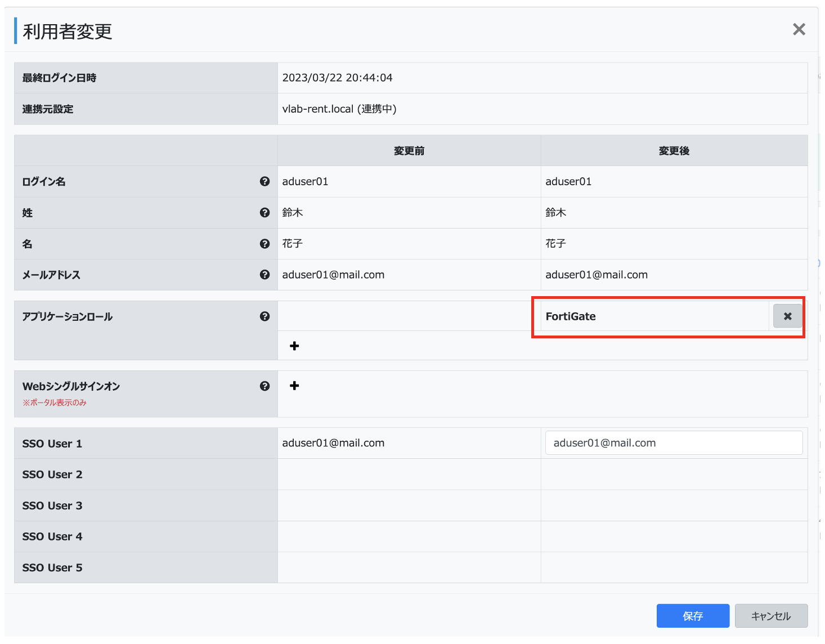View help for アプリケーションロール

point(264,316)
